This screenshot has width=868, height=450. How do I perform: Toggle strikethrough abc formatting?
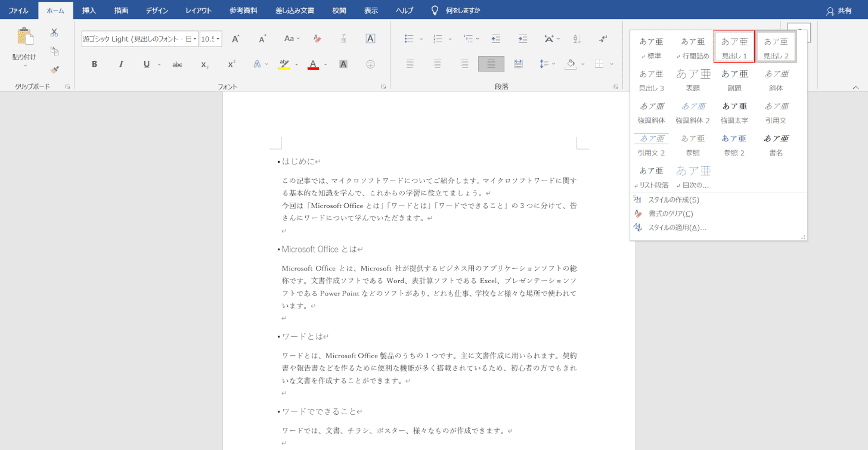point(177,64)
